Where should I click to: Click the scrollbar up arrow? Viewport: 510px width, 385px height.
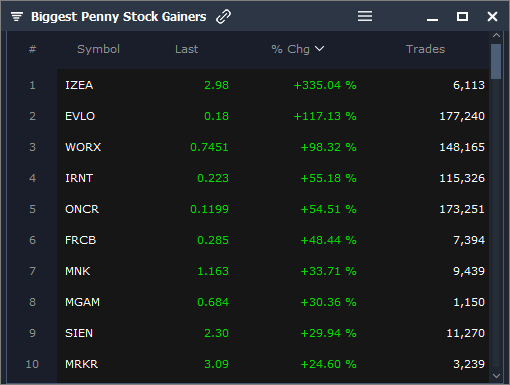click(x=496, y=35)
